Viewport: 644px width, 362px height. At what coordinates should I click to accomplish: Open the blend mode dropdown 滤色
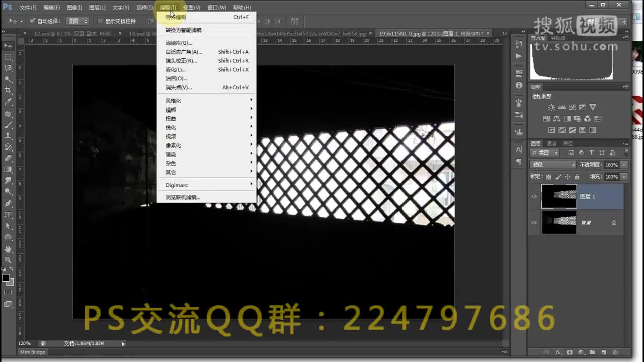coord(553,165)
